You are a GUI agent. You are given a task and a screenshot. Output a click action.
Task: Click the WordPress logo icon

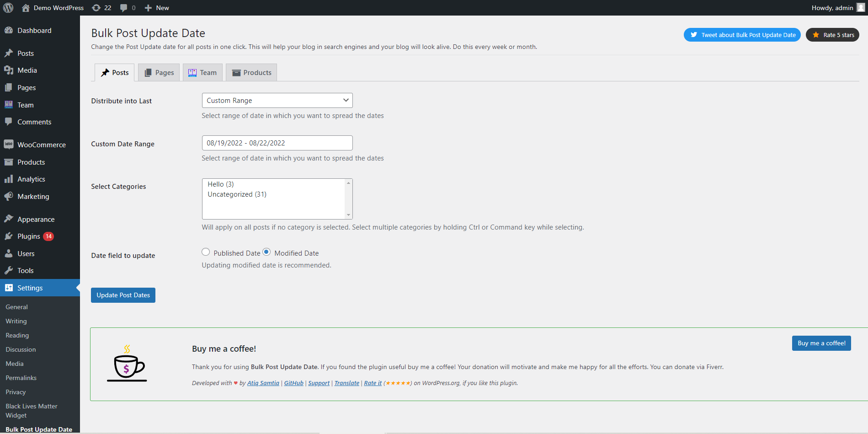(8, 8)
